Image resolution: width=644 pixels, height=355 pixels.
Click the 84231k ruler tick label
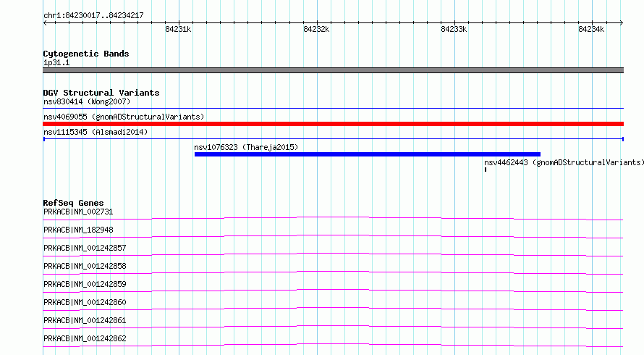[x=178, y=29]
